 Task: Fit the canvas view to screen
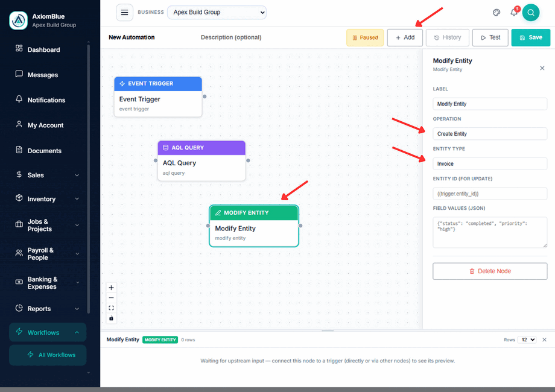pyautogui.click(x=111, y=308)
